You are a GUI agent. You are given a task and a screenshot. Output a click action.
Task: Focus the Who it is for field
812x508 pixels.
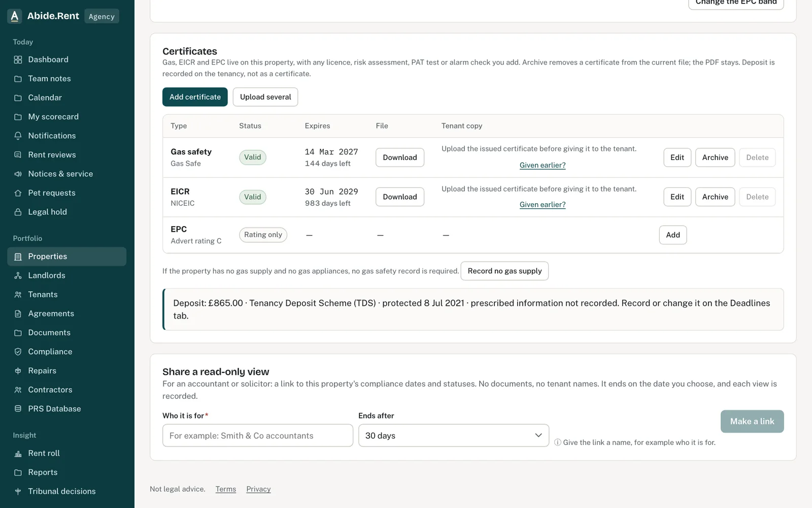258,435
